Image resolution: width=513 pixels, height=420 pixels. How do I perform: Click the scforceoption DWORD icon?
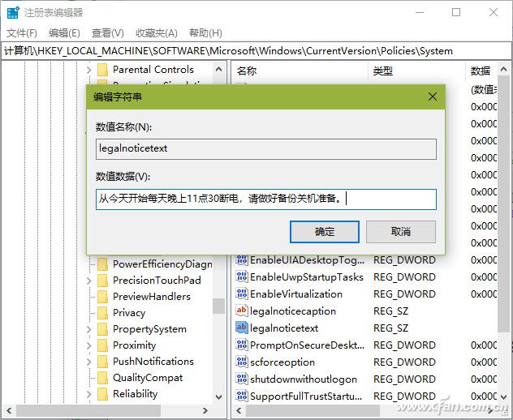point(242,362)
